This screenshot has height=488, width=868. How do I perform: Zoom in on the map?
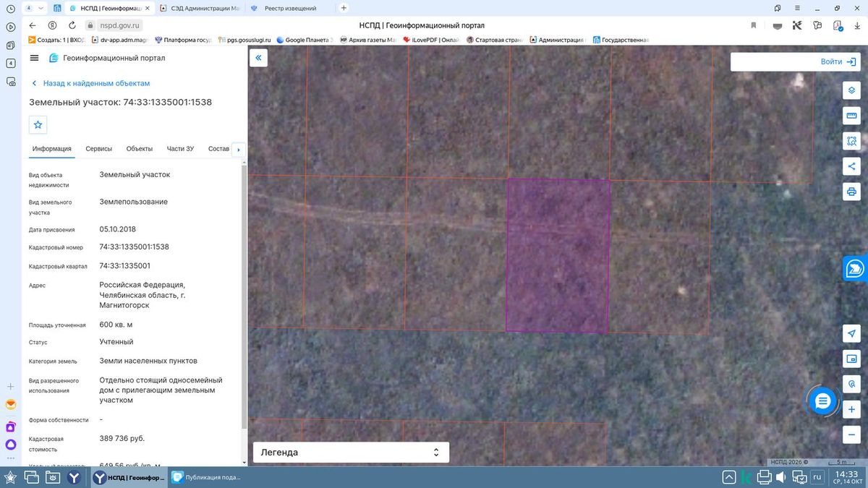pyautogui.click(x=851, y=408)
